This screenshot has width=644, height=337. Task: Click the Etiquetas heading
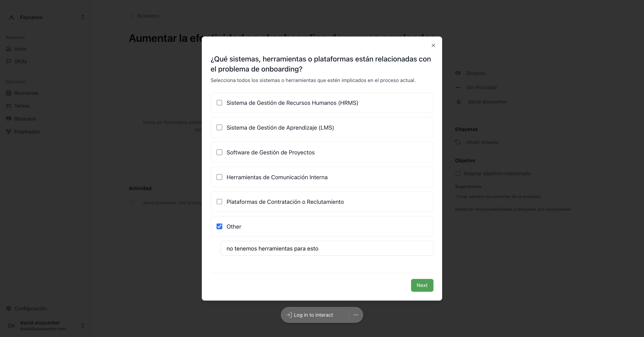click(x=466, y=129)
